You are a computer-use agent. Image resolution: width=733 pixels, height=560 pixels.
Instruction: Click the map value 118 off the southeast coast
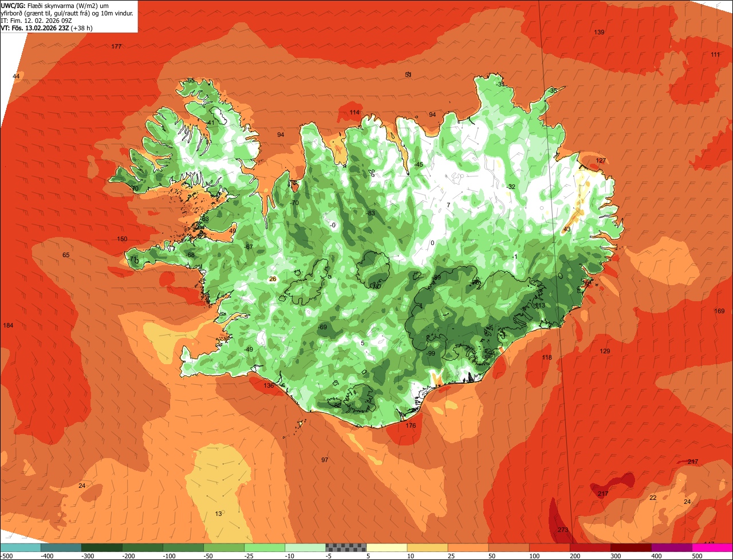(547, 357)
